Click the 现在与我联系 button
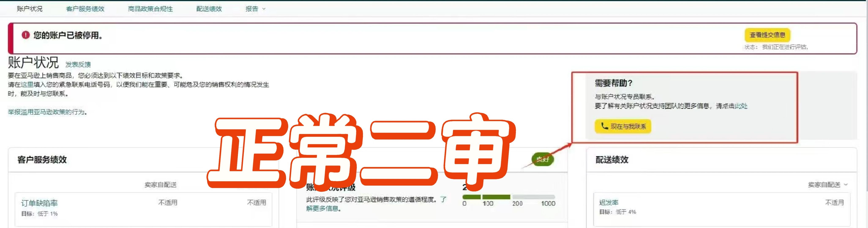Viewport: 868px width, 228px height. tap(623, 126)
